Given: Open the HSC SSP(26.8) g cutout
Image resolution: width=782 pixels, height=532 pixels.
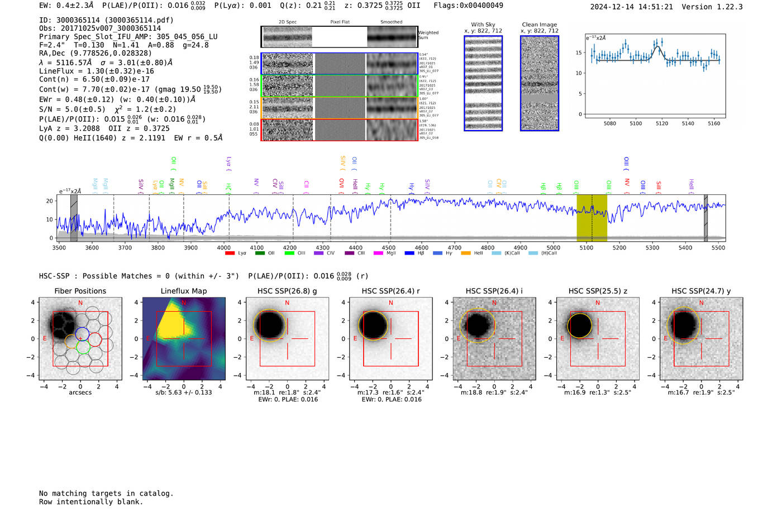Looking at the screenshot, I should pos(287,339).
